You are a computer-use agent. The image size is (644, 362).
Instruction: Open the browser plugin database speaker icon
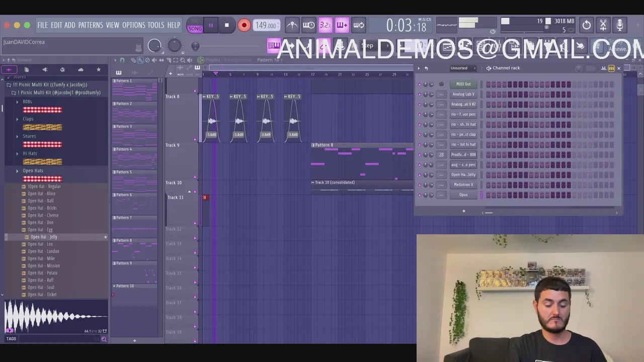[x=45, y=69]
